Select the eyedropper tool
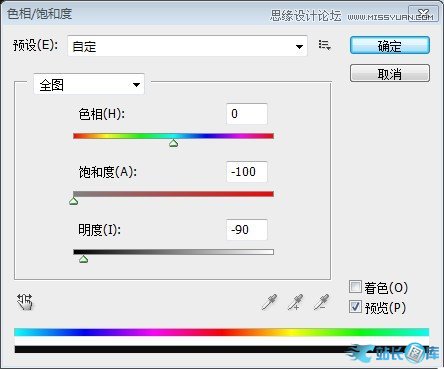Viewport: 444px width, 369px height. point(269,302)
